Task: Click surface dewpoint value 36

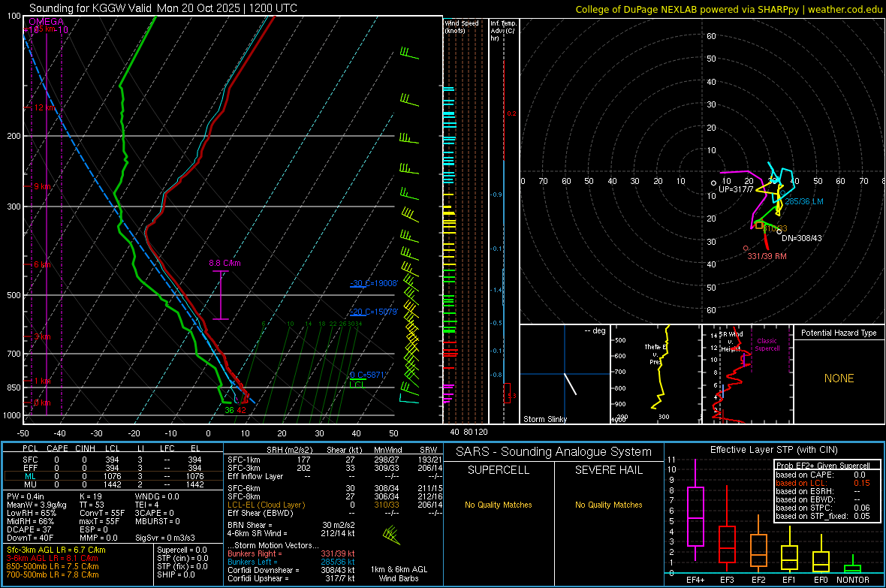Action: tap(230, 411)
